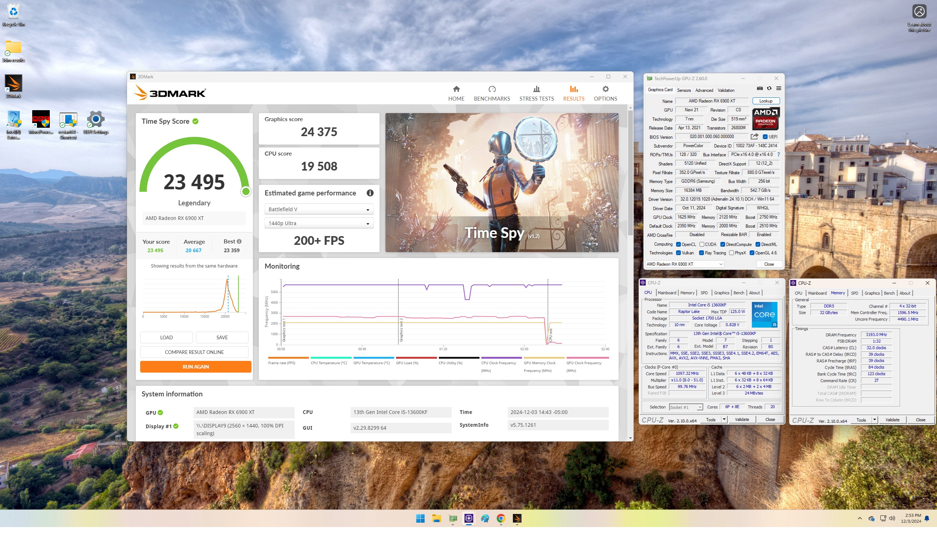The image size is (937, 560).
Task: Open the Intel(R) Extreme desktop shortcut
Action: [x=14, y=124]
